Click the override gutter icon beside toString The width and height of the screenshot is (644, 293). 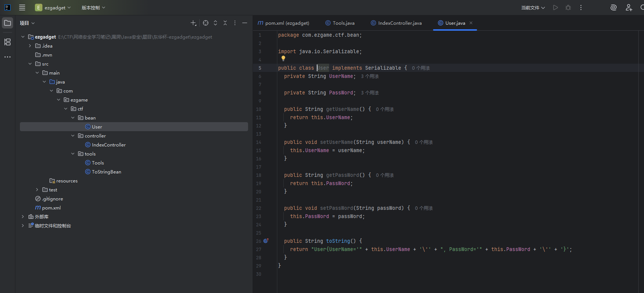(266, 241)
